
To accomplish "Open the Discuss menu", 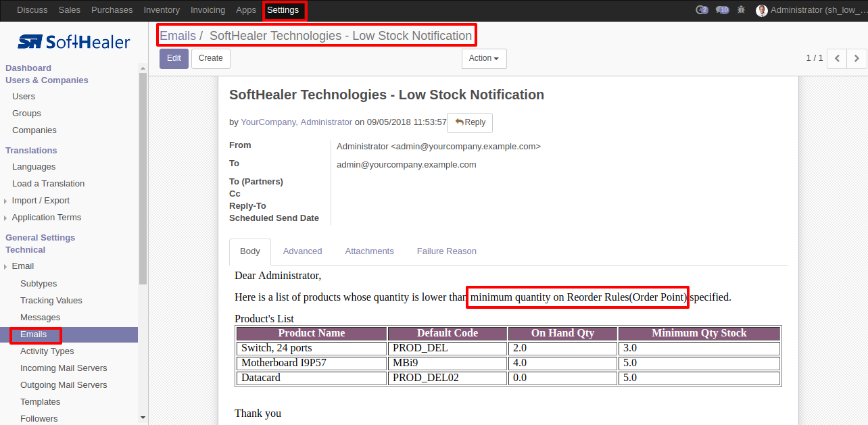I will pyautogui.click(x=32, y=10).
